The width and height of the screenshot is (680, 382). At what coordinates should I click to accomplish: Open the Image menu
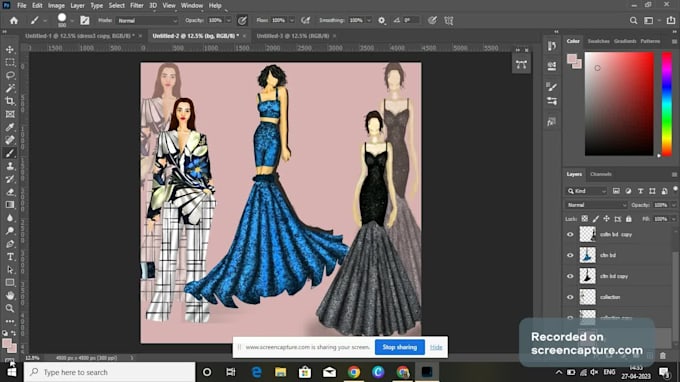(x=56, y=6)
